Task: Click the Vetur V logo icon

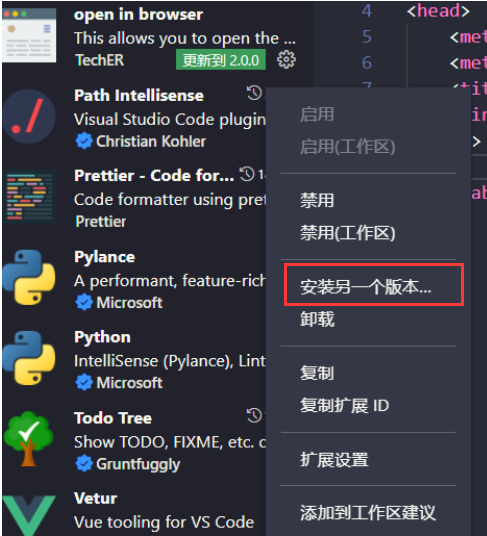Action: coord(29,515)
